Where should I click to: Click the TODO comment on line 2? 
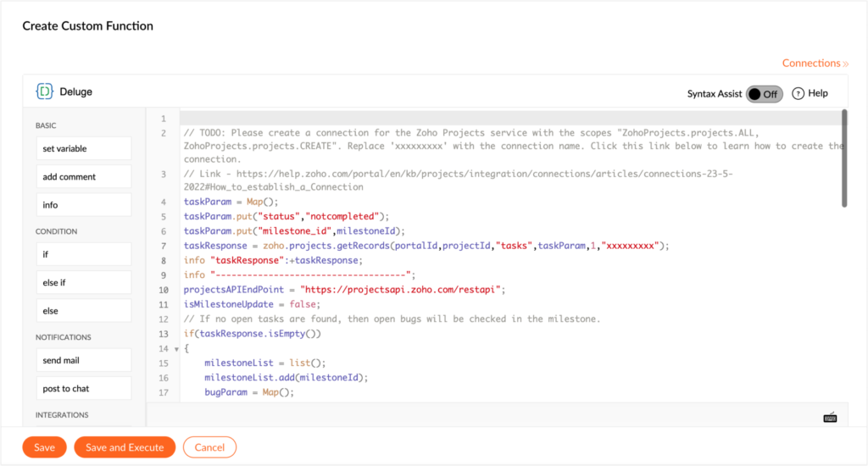(x=513, y=146)
